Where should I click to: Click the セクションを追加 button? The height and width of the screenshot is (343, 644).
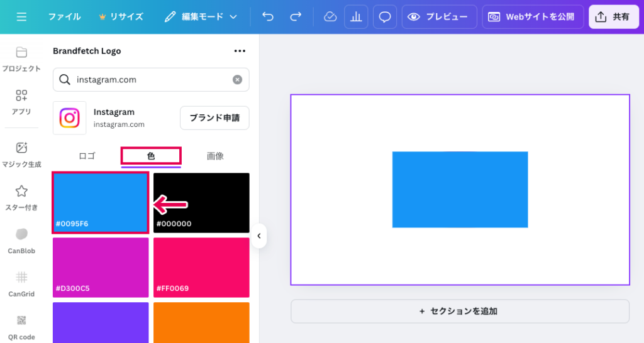(460, 311)
